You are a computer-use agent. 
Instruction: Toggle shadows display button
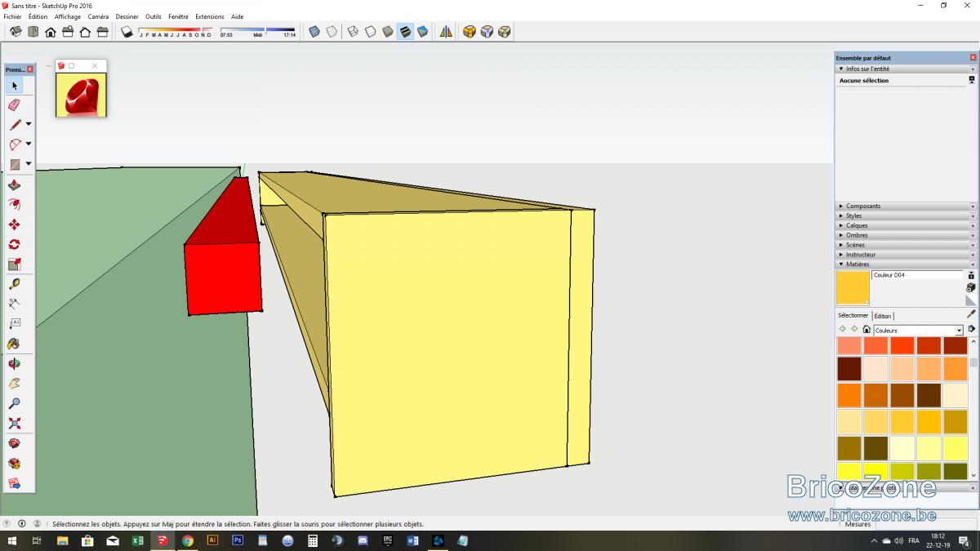tap(127, 32)
